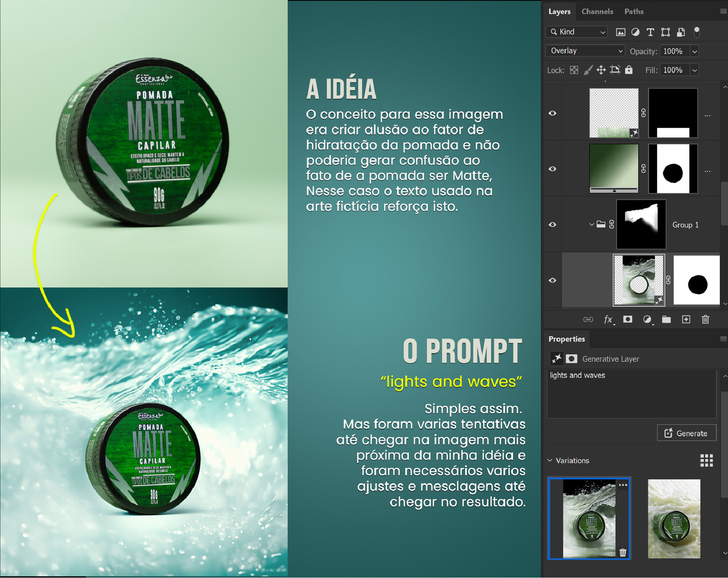This screenshot has width=728, height=578.
Task: Click the Generate button
Action: click(x=686, y=433)
